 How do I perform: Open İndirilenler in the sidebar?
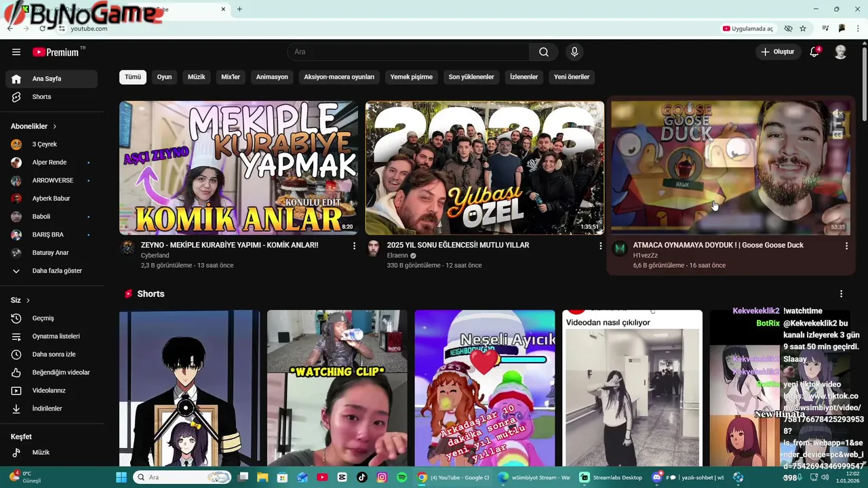(52, 409)
